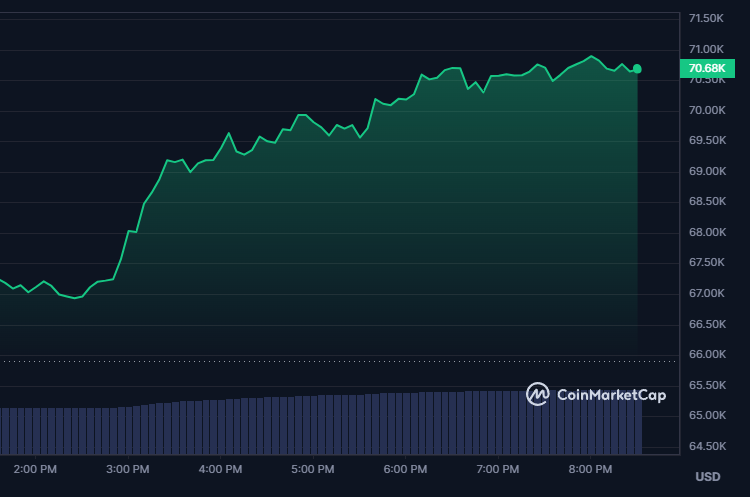Screen dimensions: 750x497
Task: Select the 2:00 PM time axis label
Action: tap(35, 469)
